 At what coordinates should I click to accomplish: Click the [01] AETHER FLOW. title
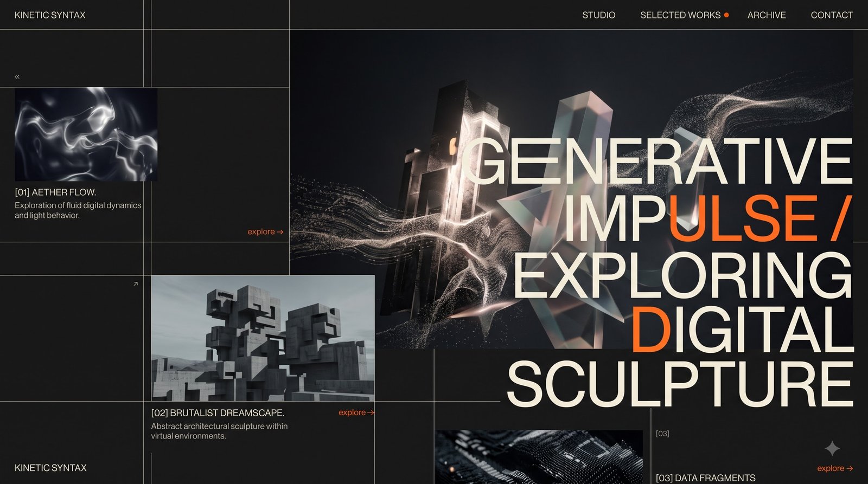55,192
